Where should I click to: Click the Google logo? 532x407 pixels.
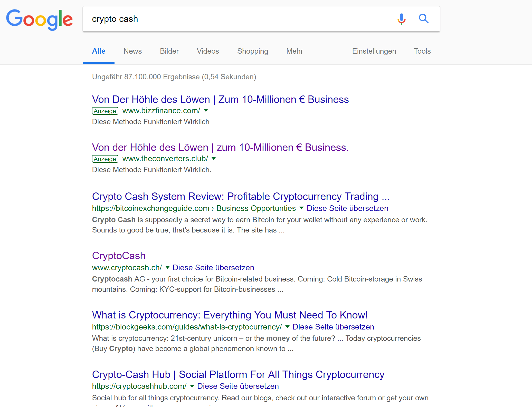(40, 20)
